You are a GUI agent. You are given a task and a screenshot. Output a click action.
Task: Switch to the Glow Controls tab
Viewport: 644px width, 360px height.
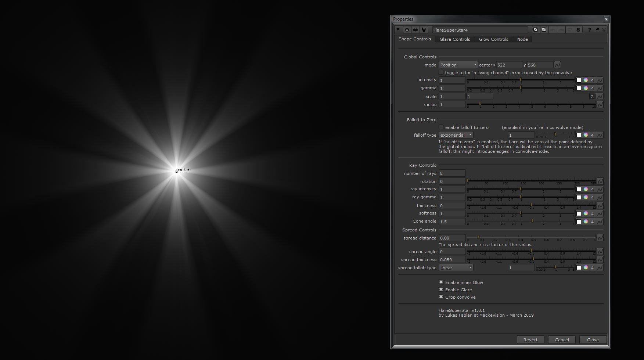coord(493,39)
